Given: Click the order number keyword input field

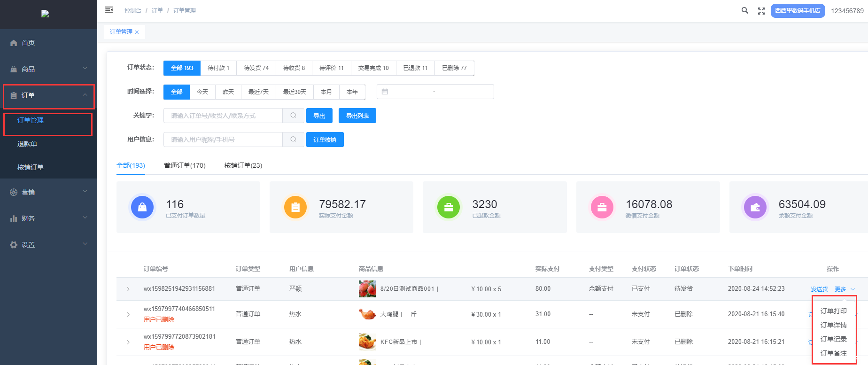Looking at the screenshot, I should [223, 116].
